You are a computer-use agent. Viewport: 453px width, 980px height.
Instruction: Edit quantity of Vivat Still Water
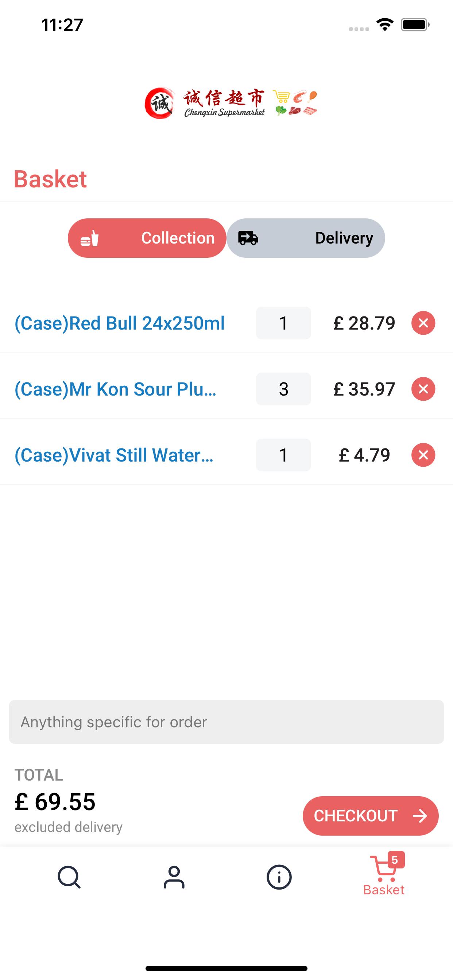click(283, 455)
